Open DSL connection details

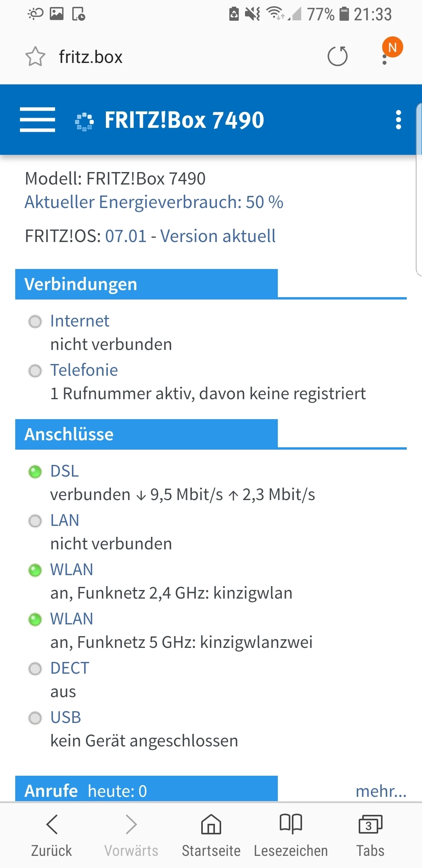click(x=64, y=471)
